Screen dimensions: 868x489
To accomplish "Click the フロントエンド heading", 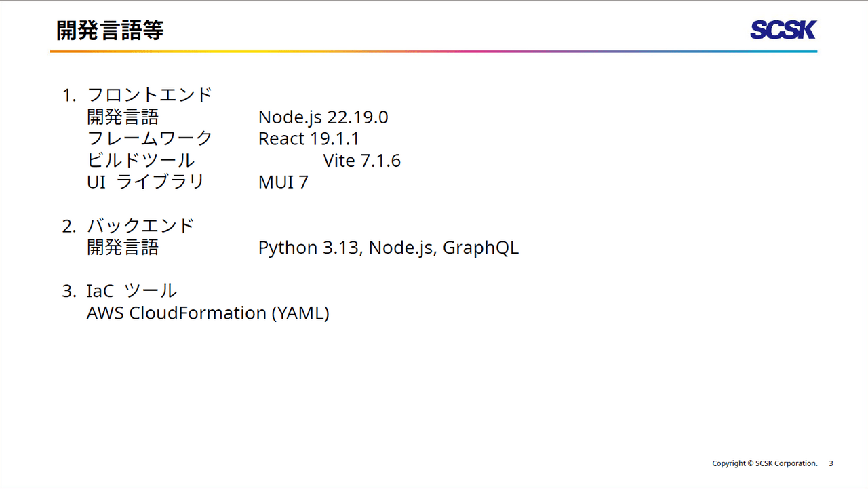I will (x=150, y=95).
